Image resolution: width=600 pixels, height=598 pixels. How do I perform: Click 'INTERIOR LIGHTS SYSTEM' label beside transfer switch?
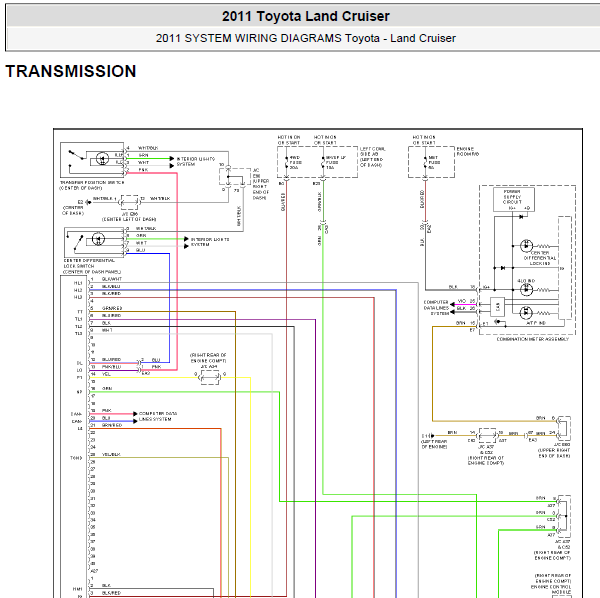coord(196,161)
